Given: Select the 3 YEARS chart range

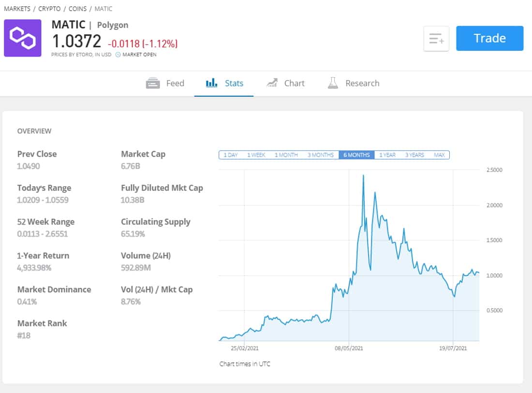Looking at the screenshot, I should pyautogui.click(x=414, y=155).
